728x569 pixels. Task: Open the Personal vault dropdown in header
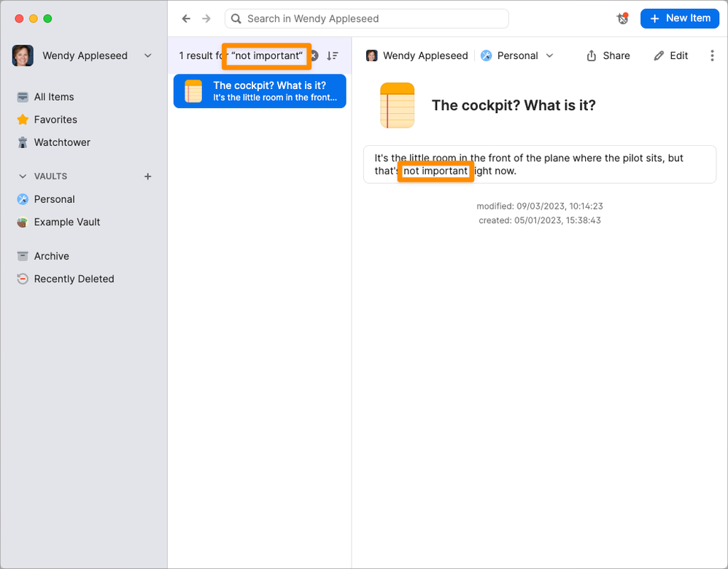pyautogui.click(x=517, y=55)
